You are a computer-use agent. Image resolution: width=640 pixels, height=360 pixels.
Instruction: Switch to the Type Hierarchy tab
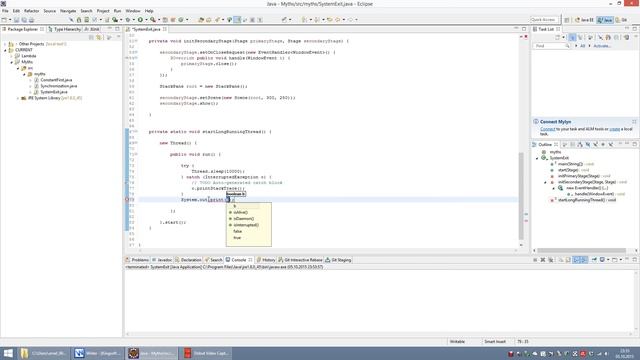[x=64, y=29]
